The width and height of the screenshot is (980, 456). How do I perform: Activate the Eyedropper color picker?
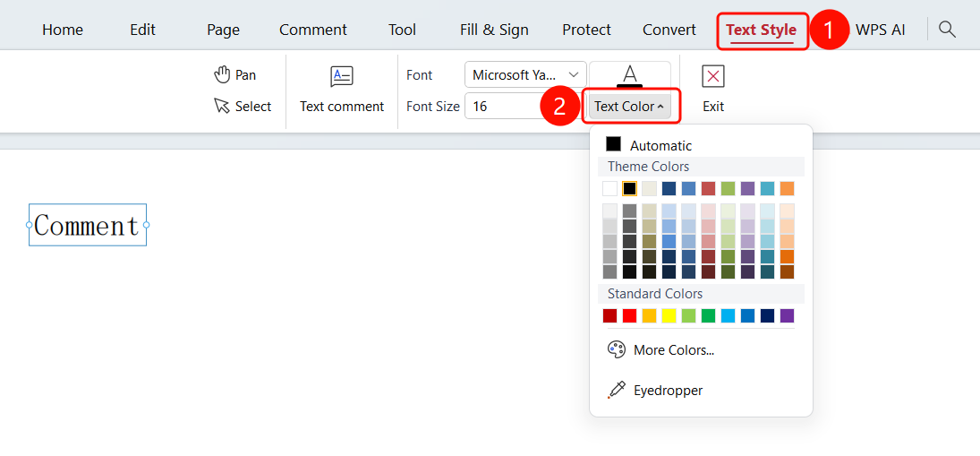coord(655,391)
